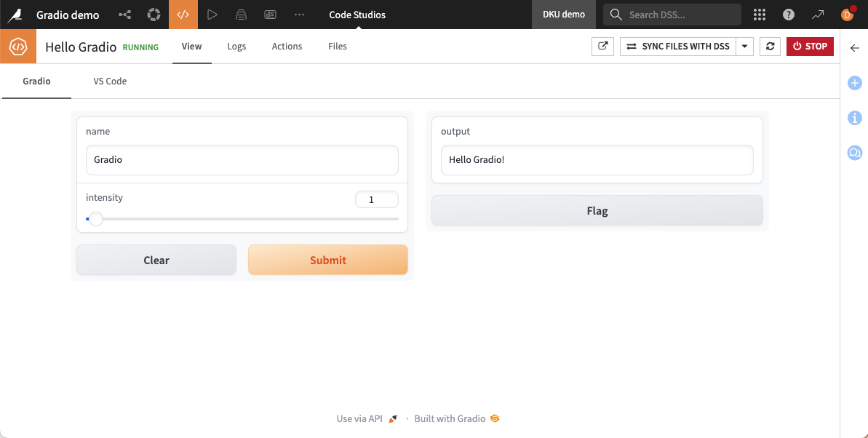Open the applications grid menu
Screen dimensions: 868x438
click(x=760, y=15)
